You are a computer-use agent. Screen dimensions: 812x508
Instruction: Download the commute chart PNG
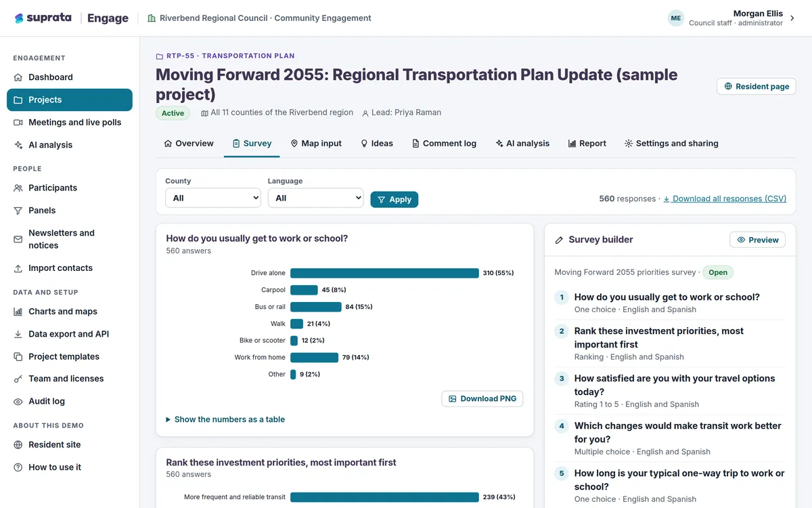tap(482, 399)
